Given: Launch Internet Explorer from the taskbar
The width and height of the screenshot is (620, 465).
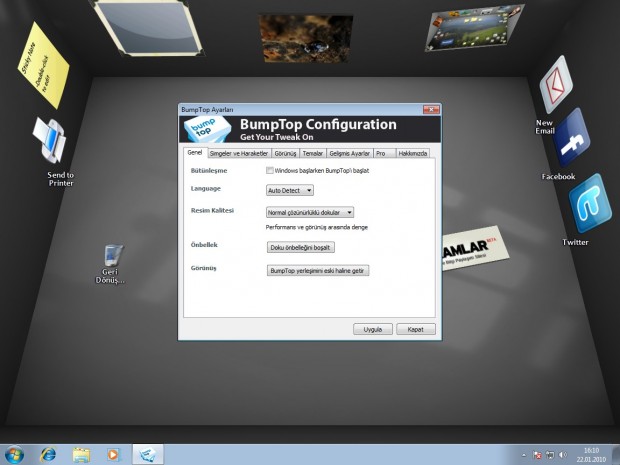Looking at the screenshot, I should pyautogui.click(x=48, y=454).
